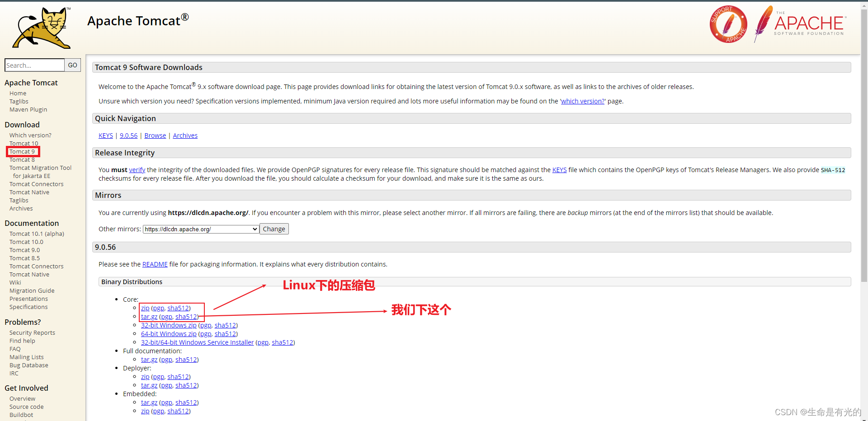
Task: Open Tomcat 9.0 documentation link
Action: coord(25,250)
